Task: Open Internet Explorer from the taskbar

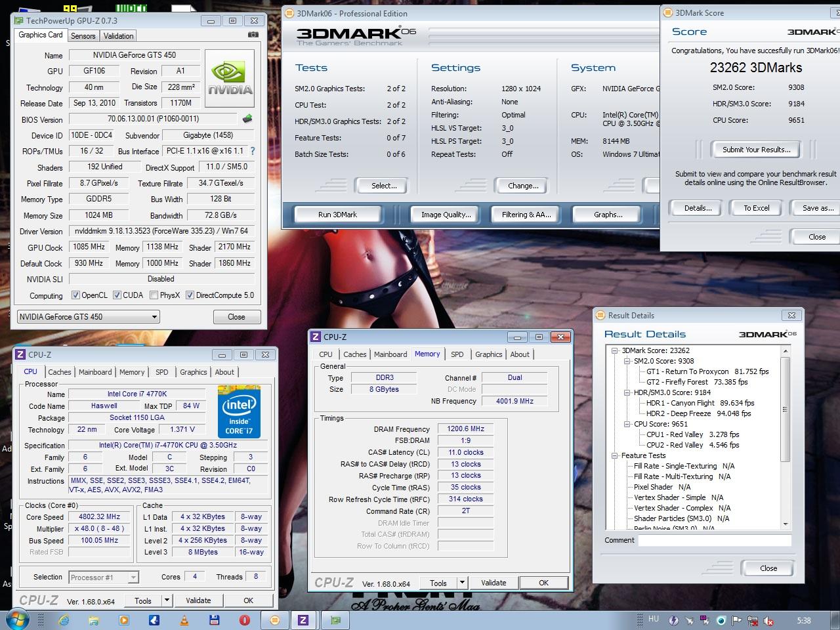Action: coord(64,619)
